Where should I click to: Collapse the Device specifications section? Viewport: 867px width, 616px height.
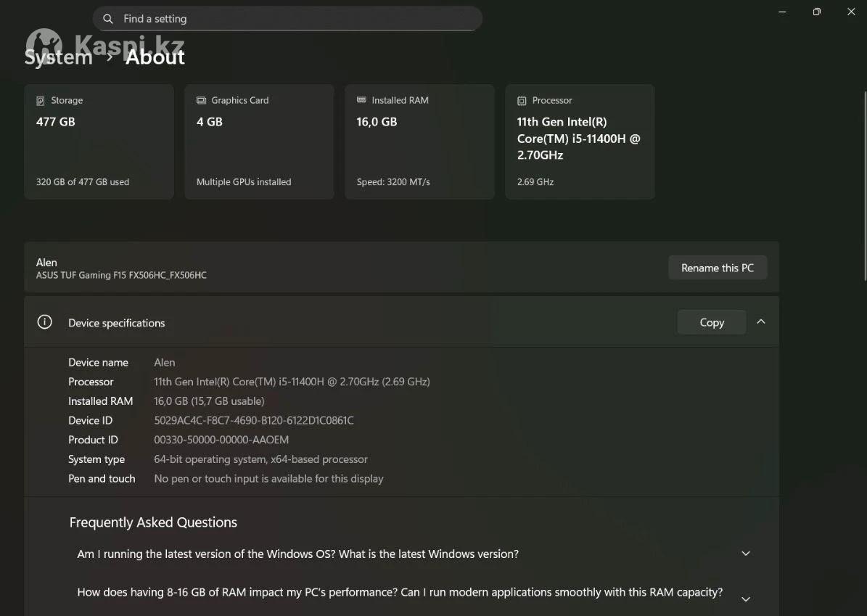pyautogui.click(x=761, y=321)
